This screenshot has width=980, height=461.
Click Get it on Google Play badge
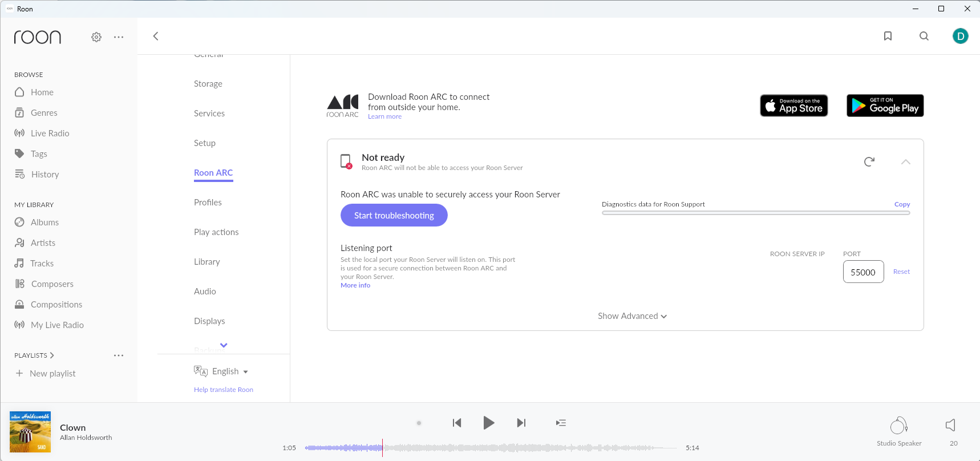885,106
